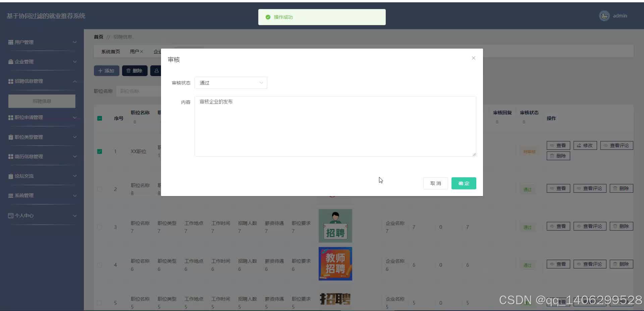
Task: Click the 用户管理 grid icon
Action: [11, 42]
